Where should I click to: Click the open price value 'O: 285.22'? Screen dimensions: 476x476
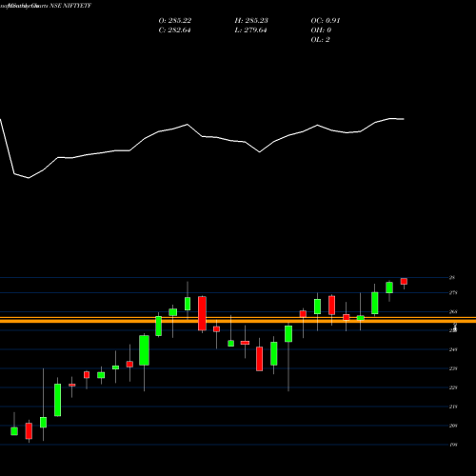tap(175, 21)
